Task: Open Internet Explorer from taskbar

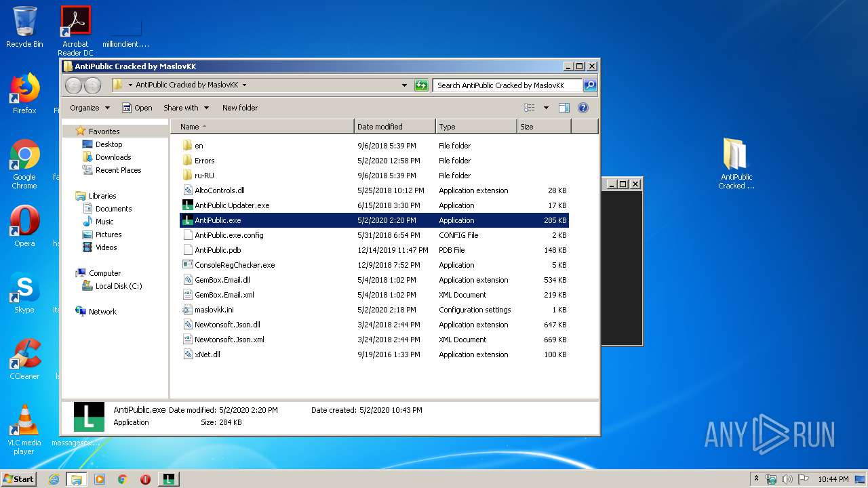Action: pos(54,479)
